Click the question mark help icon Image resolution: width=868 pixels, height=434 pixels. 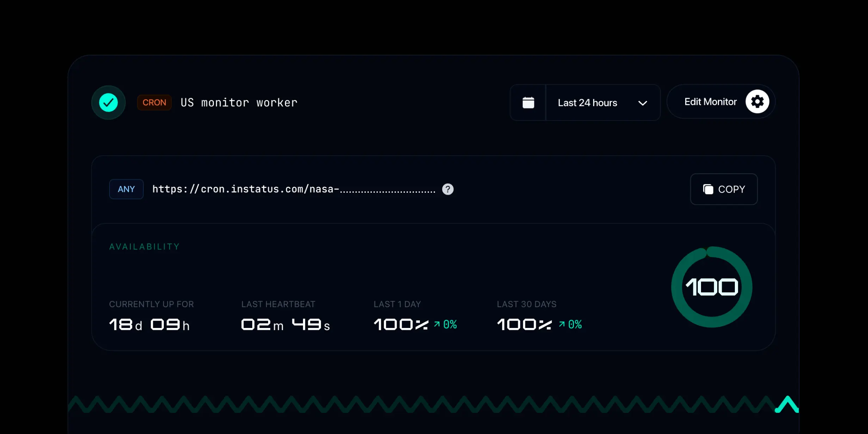point(448,189)
